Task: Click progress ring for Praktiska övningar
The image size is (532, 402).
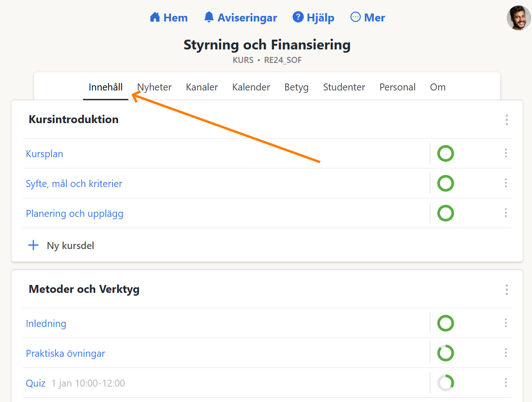Action: click(445, 353)
